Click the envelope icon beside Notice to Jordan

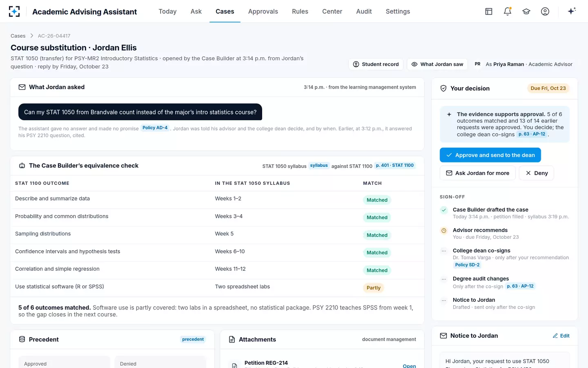(x=443, y=336)
